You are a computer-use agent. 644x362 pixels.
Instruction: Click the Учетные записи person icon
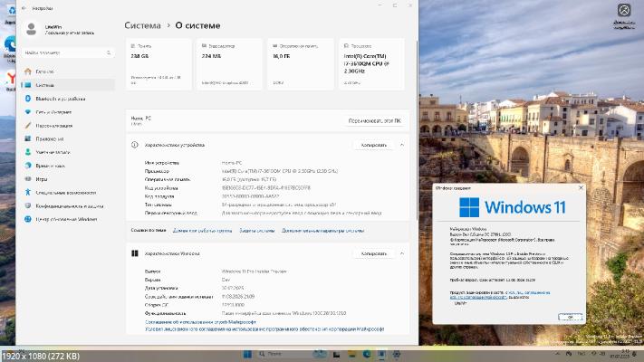[x=28, y=152]
